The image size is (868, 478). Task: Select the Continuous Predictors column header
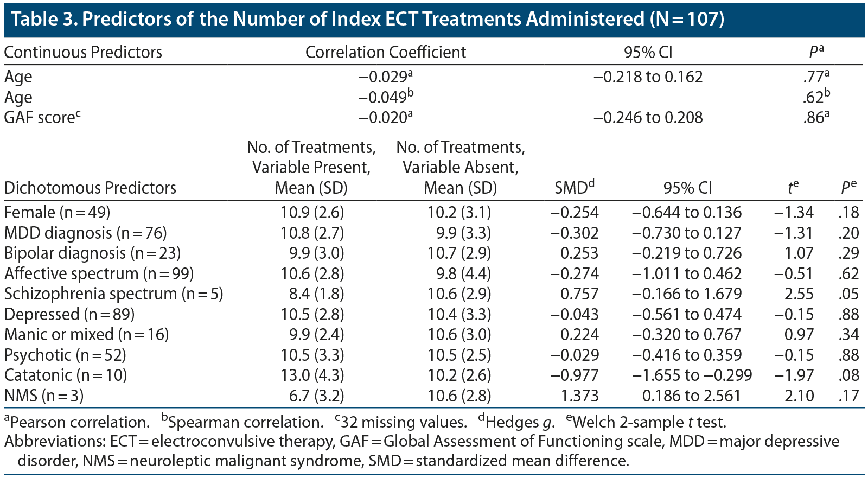[x=83, y=52]
